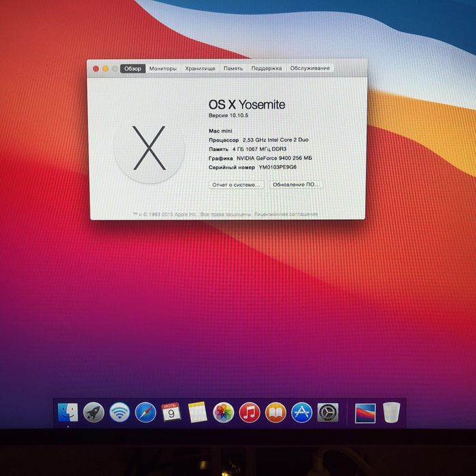Launch Launchpad rocket icon in Dock
Image resolution: width=476 pixels, height=476 pixels.
(x=94, y=412)
